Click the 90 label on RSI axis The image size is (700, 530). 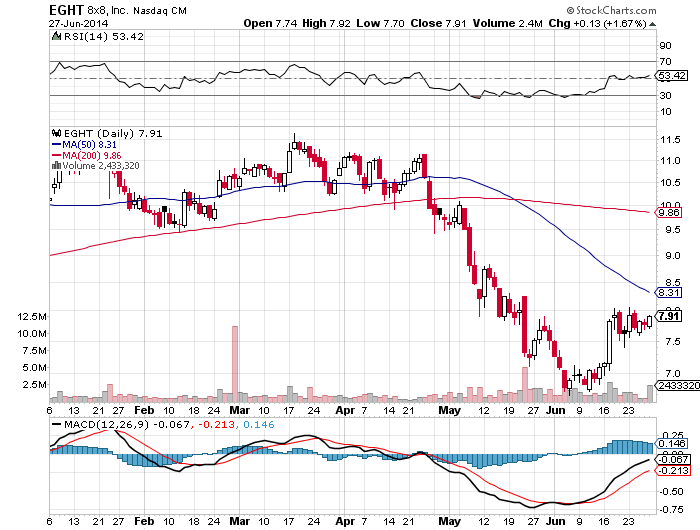[x=666, y=46]
